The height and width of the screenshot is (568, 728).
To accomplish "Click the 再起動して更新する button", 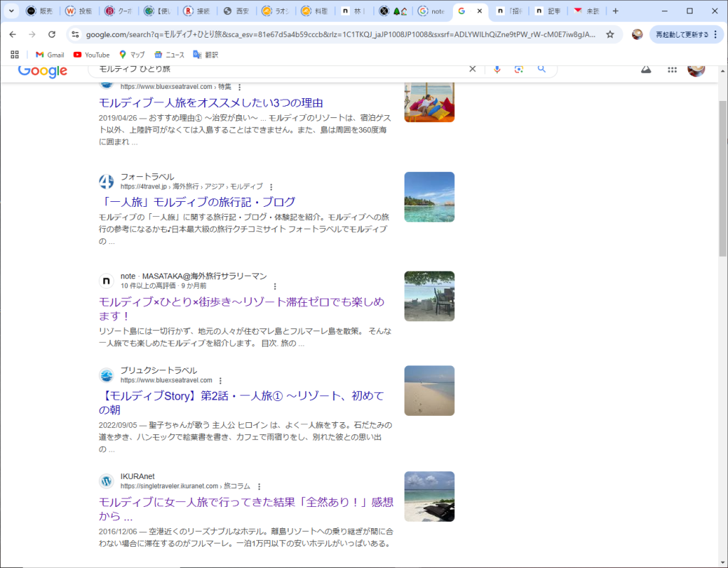I will point(682,34).
